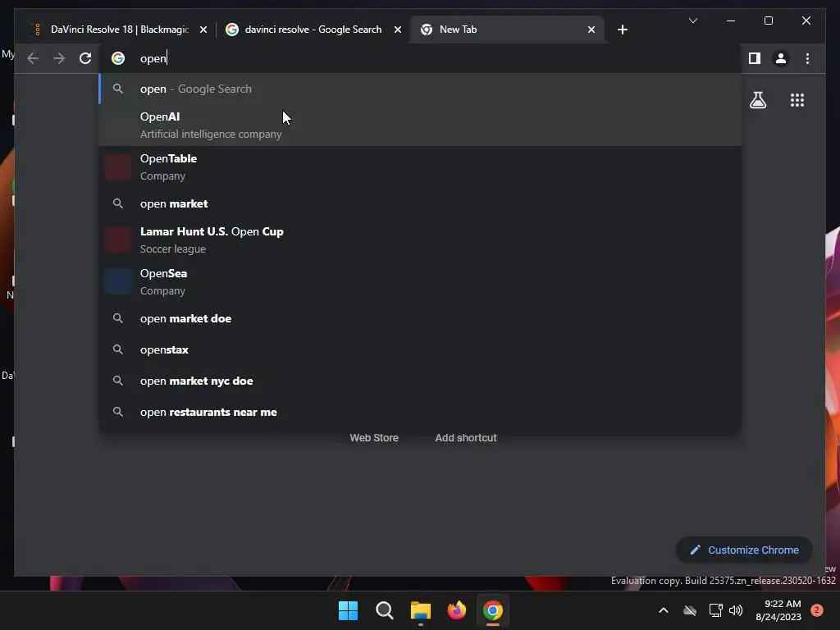Reload the current page
This screenshot has width=840, height=630.
coord(85,58)
